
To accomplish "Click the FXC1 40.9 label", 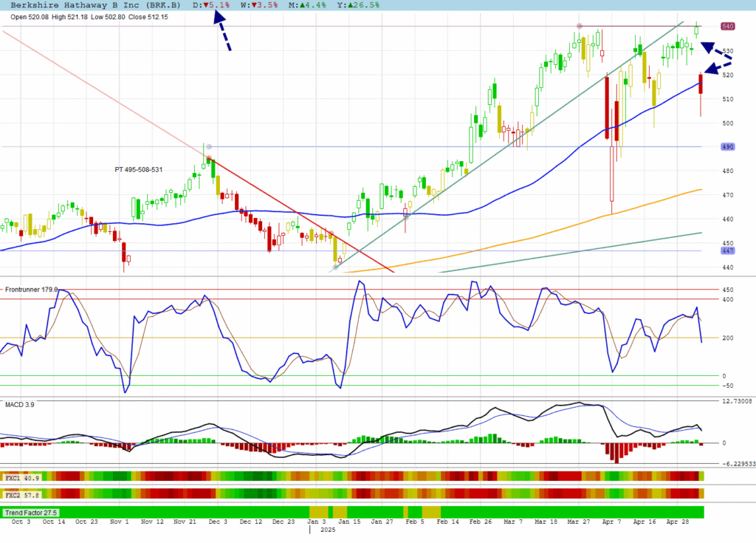I will pyautogui.click(x=21, y=478).
